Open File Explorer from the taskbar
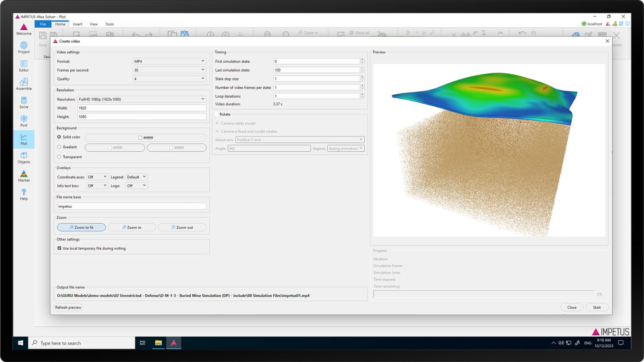 tap(158, 343)
